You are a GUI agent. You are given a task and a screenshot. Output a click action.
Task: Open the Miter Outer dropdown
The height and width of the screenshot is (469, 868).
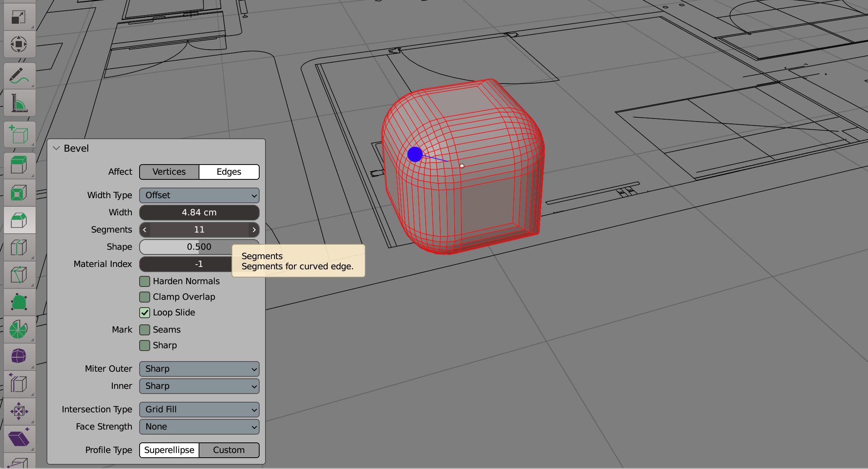[x=199, y=369]
